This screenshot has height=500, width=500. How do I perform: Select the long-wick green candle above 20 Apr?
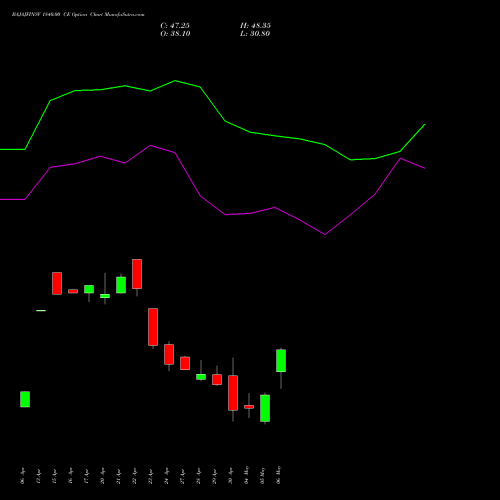(x=105, y=296)
